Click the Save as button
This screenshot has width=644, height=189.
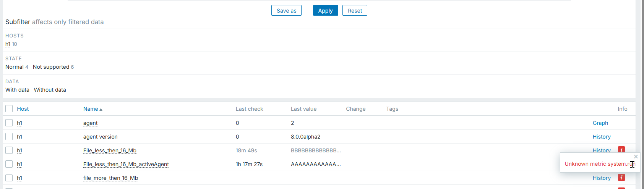coord(286,11)
